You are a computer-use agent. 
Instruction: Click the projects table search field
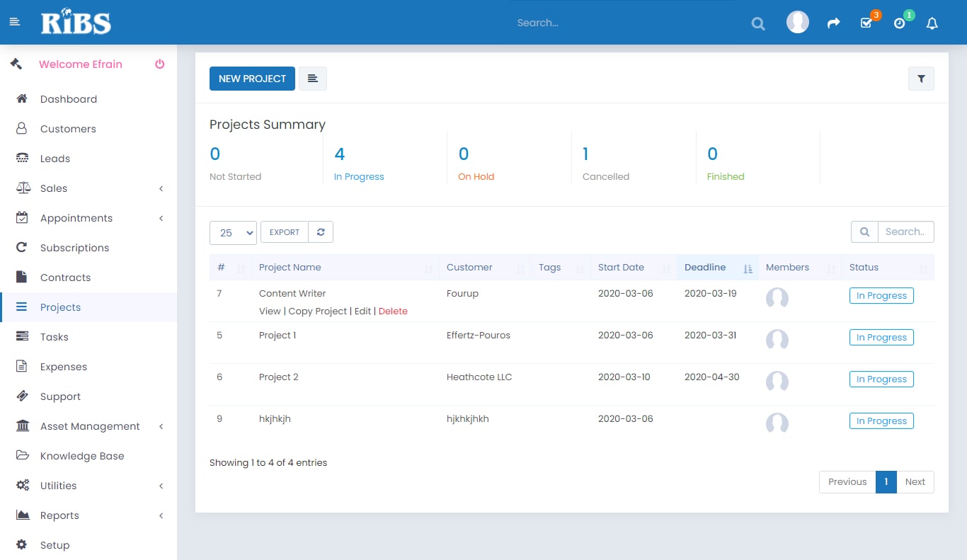coord(905,232)
